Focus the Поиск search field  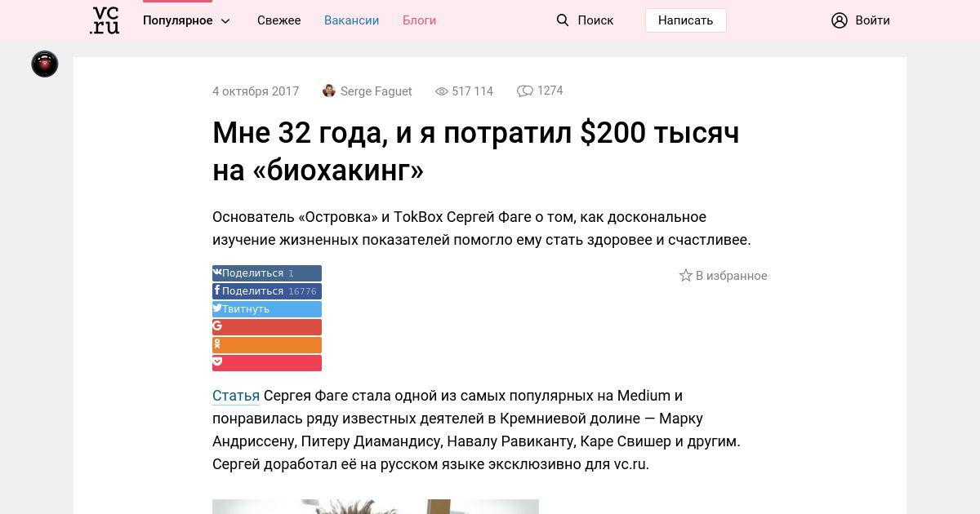[595, 20]
